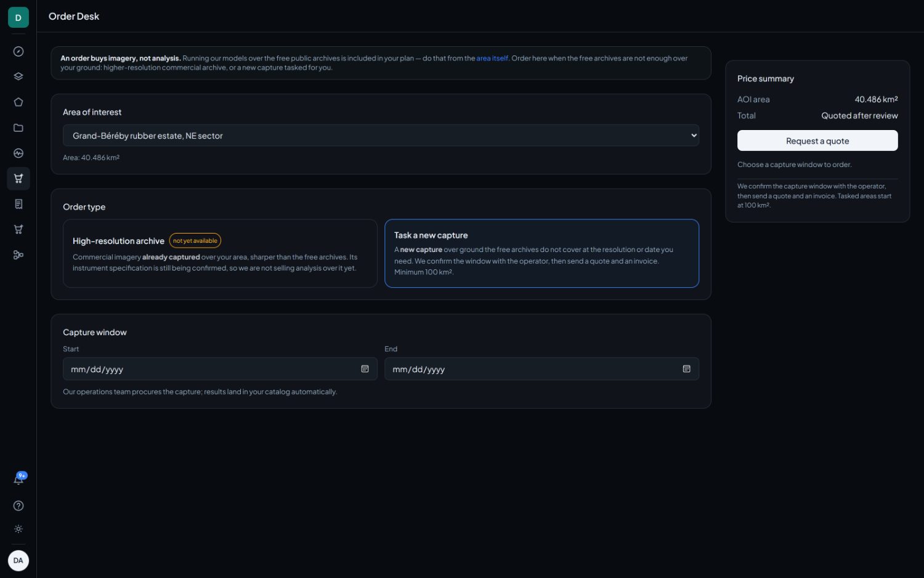Click the 'Area: 40.486 km²' text below dropdown

pos(91,158)
